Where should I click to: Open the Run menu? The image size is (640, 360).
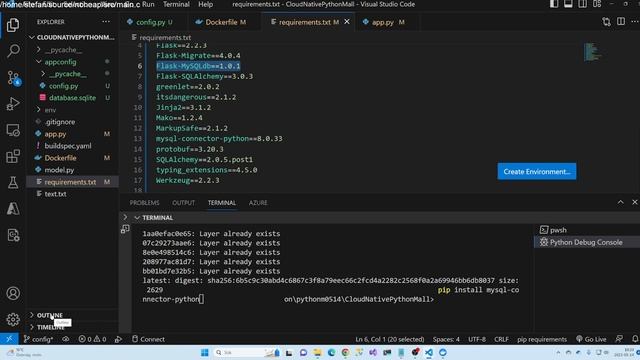click(x=148, y=4)
